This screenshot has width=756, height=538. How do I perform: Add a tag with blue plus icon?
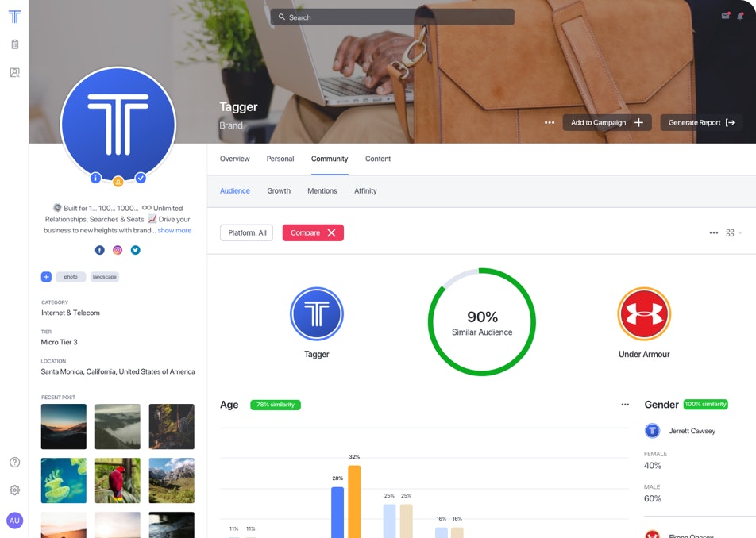(46, 277)
